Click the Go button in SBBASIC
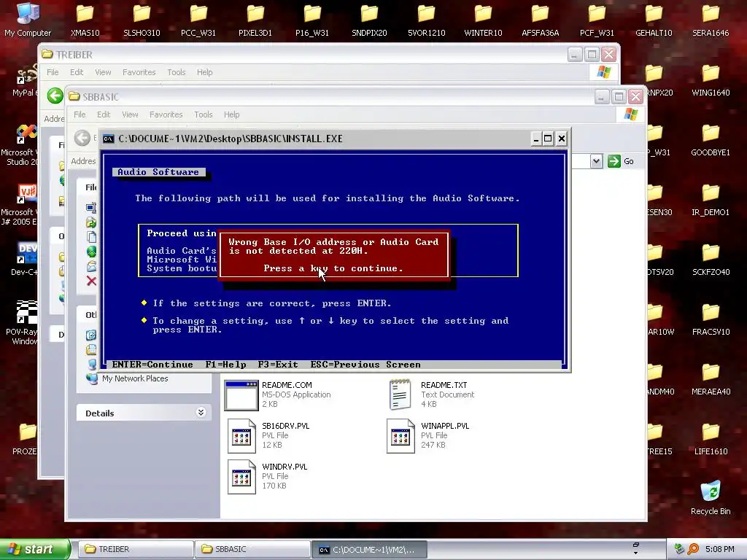This screenshot has width=747, height=560. coord(622,161)
